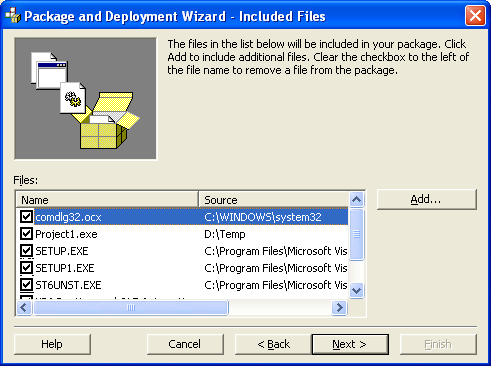Click the C:\WINDOWS\system32 source cell

point(263,217)
